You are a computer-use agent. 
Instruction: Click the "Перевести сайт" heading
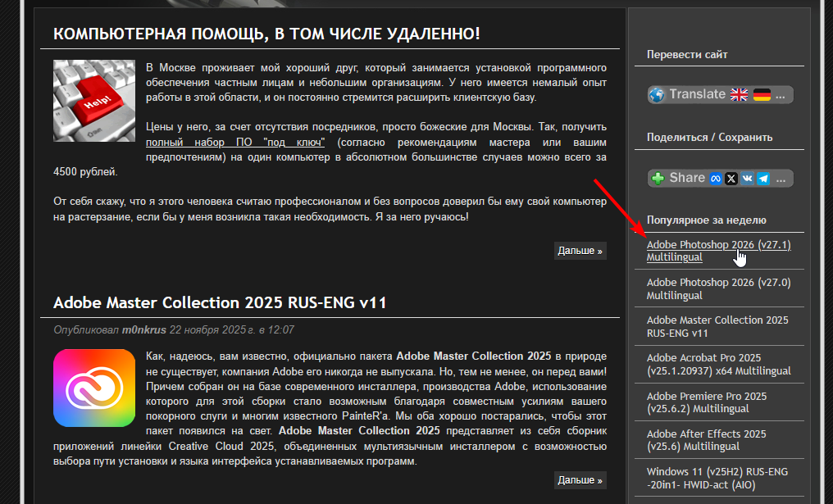tap(687, 54)
